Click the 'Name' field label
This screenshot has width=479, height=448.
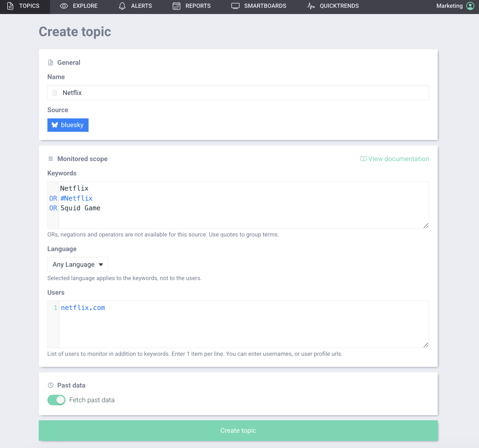pyautogui.click(x=56, y=77)
